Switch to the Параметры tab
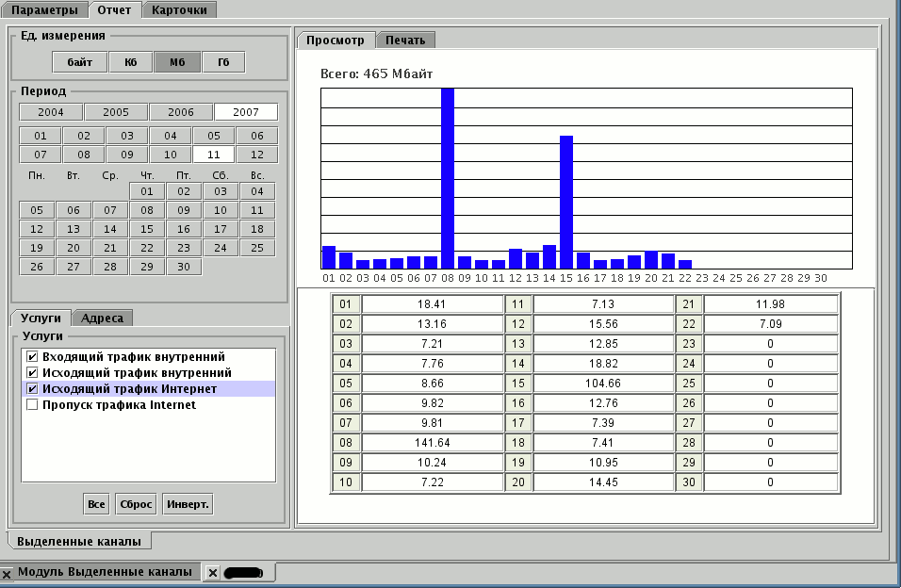The width and height of the screenshot is (901, 588). pos(44,9)
